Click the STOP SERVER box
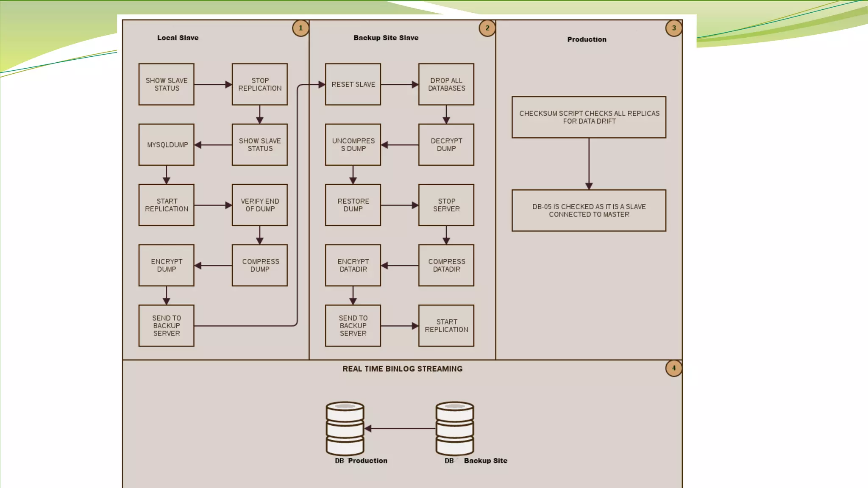 (x=446, y=205)
